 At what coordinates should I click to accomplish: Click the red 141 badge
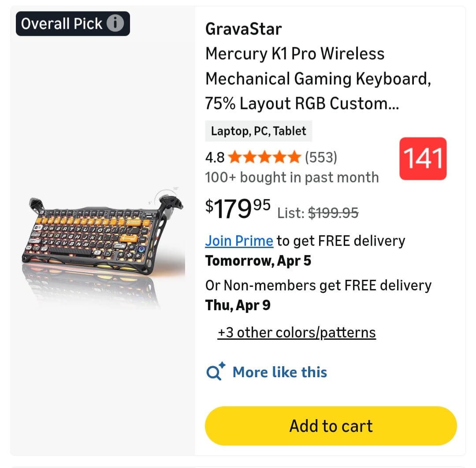423,159
